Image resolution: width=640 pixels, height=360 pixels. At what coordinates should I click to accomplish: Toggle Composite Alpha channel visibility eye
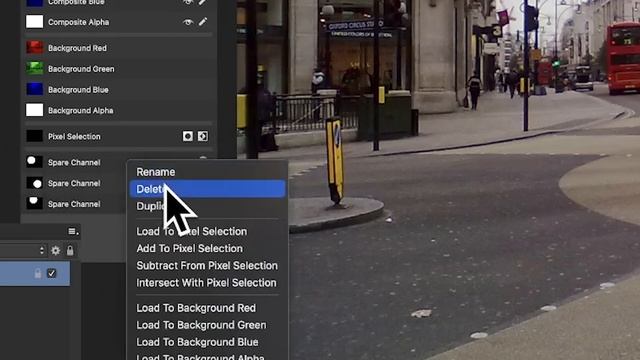pyautogui.click(x=188, y=22)
